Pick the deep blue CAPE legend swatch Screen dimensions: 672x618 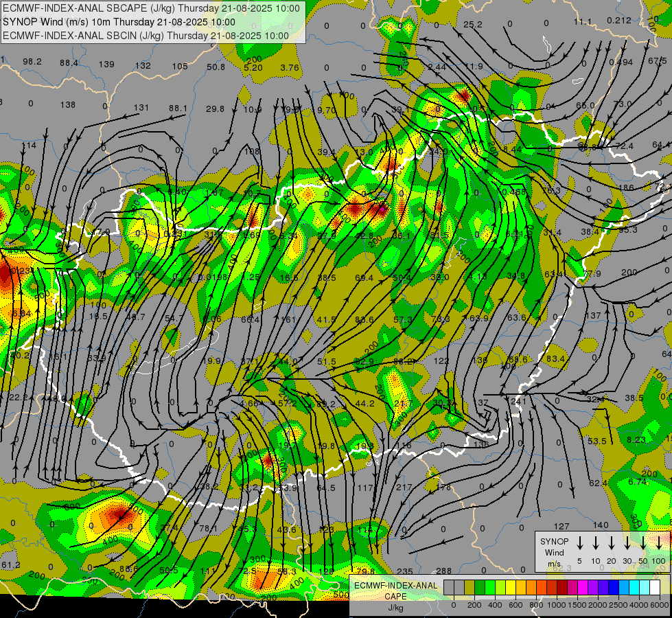(x=613, y=588)
